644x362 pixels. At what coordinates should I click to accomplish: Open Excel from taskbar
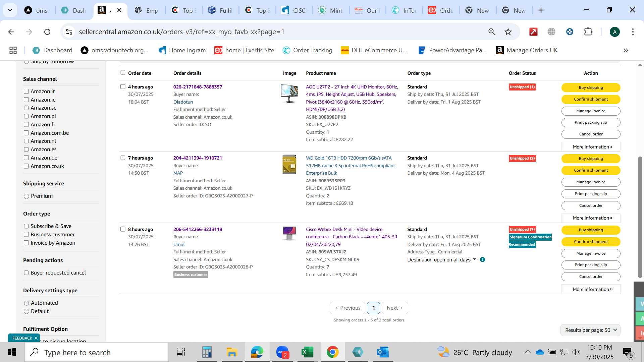point(307,352)
